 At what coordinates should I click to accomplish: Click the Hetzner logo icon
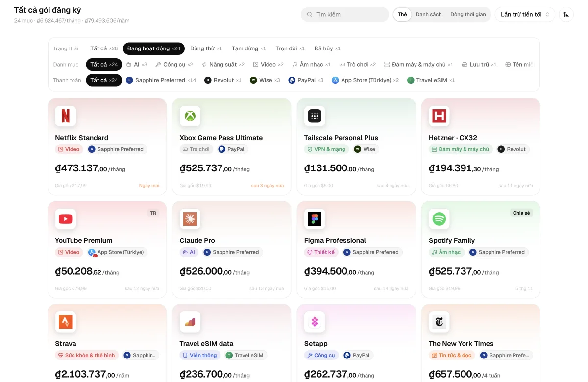pyautogui.click(x=439, y=116)
